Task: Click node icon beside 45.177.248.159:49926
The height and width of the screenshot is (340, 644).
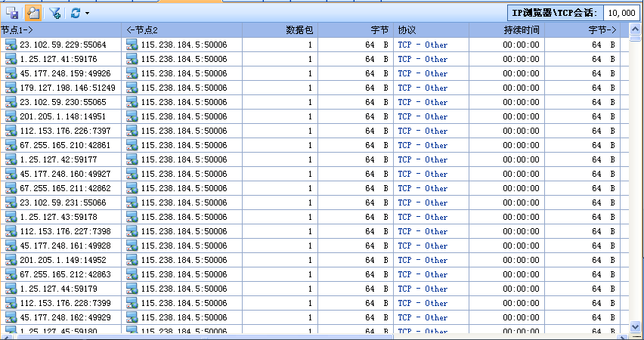Action: [x=11, y=73]
